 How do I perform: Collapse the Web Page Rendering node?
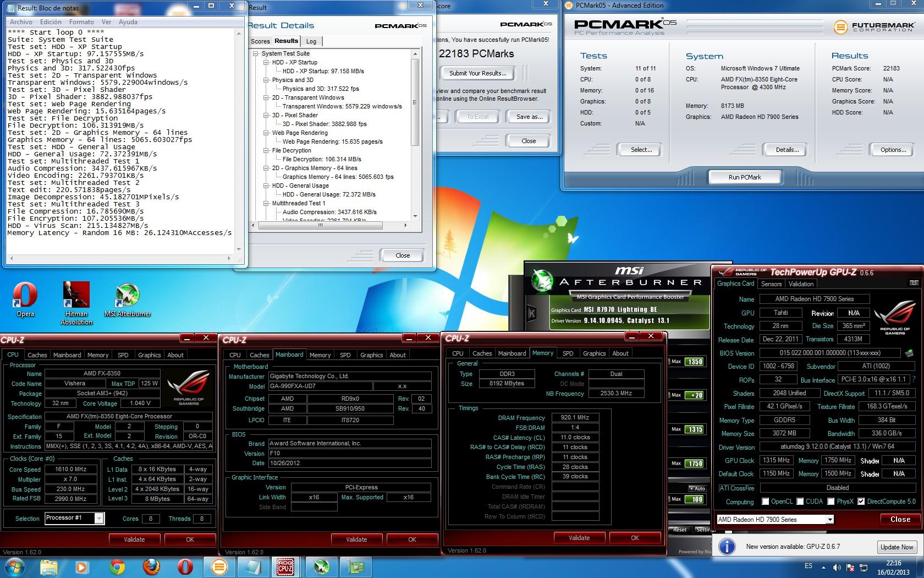(x=266, y=133)
